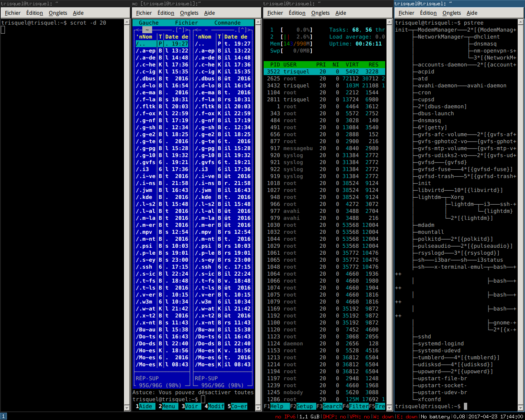
Task: Sort by the VIRT column header in htop
Action: 352,65
